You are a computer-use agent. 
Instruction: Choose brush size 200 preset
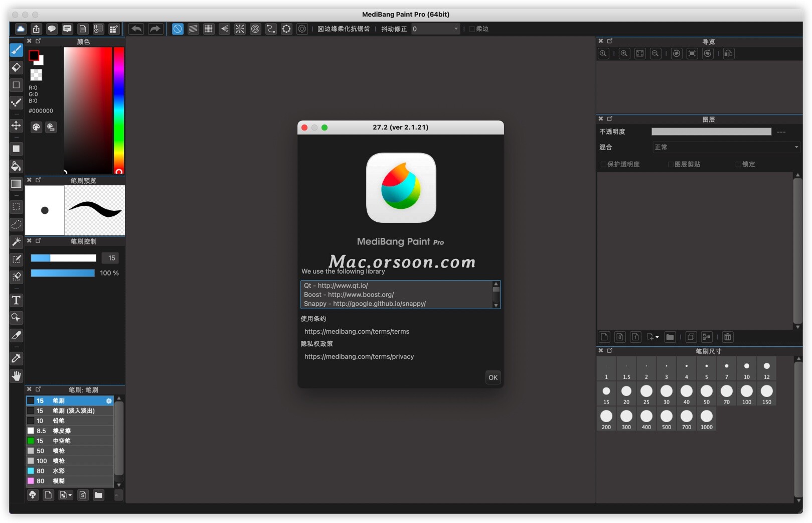tap(606, 419)
